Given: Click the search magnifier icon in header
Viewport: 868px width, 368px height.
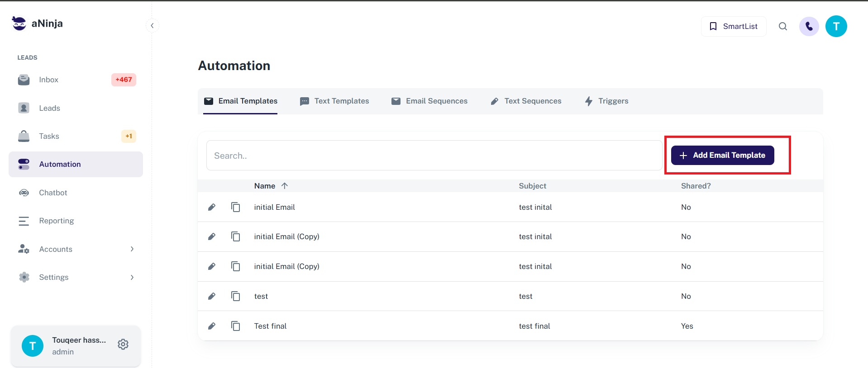Looking at the screenshot, I should click(x=782, y=26).
